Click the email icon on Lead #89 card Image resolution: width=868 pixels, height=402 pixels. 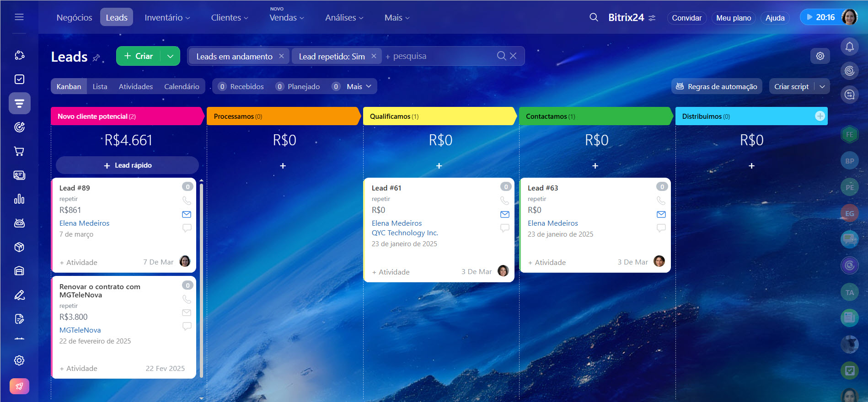point(187,214)
